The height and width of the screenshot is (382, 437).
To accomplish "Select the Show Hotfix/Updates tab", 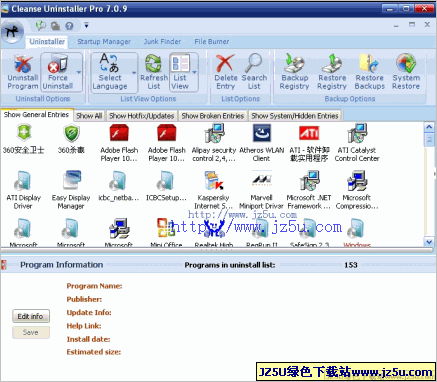I will click(x=142, y=116).
